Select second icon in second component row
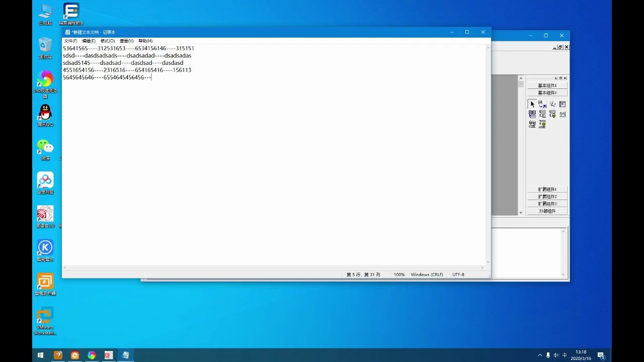 [542, 114]
